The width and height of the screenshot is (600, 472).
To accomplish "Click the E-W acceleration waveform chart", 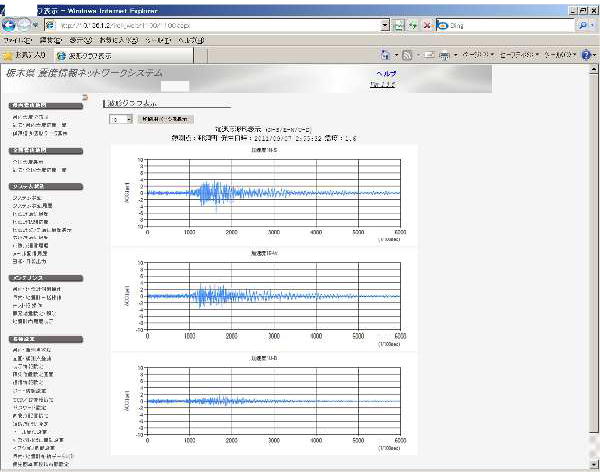I will coord(264,298).
